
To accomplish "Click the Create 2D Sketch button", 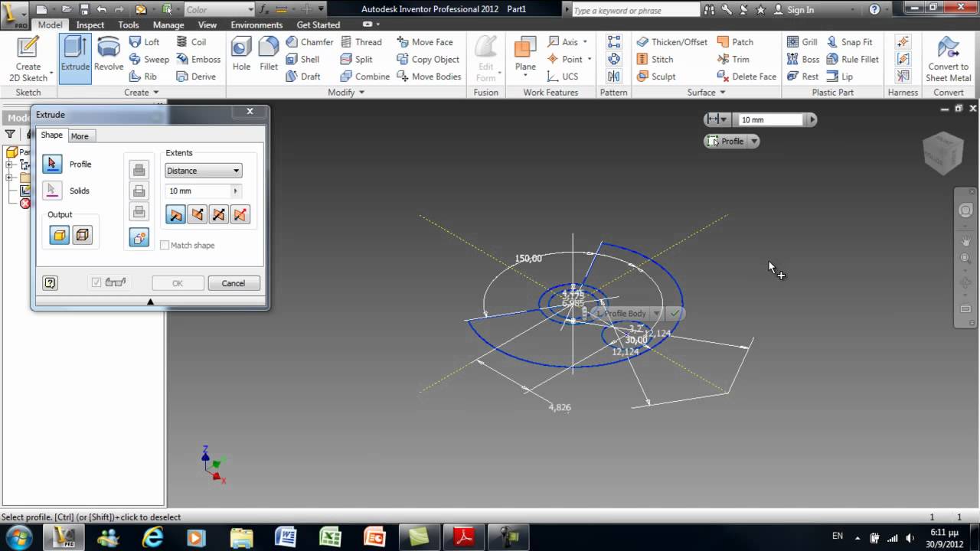I will 28,58.
